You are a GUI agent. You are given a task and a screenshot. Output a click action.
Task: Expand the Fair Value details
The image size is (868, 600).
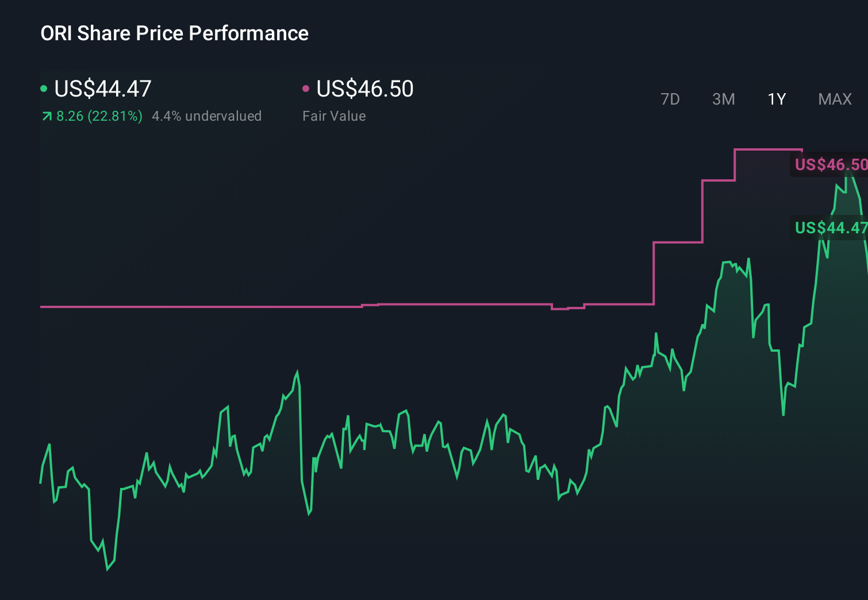pyautogui.click(x=334, y=116)
